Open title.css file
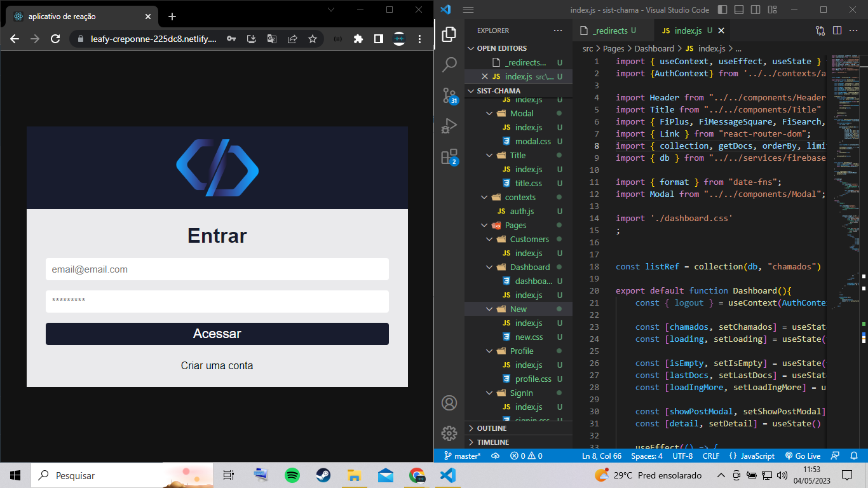The width and height of the screenshot is (868, 488). [x=518, y=184]
